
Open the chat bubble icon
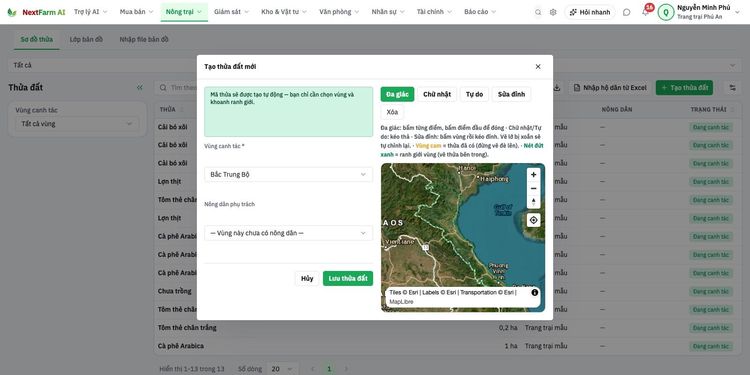click(627, 12)
